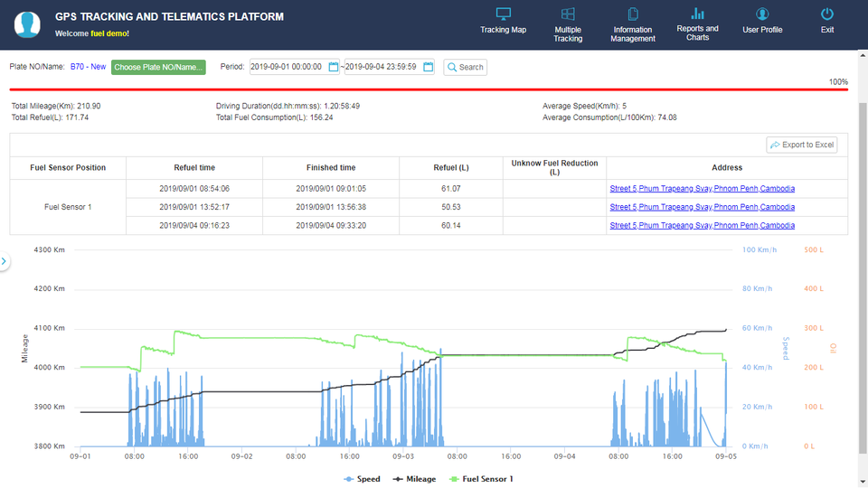Viewport: 868px width, 488px height.
Task: Toggle Mileage series in chart legend
Action: click(414, 479)
